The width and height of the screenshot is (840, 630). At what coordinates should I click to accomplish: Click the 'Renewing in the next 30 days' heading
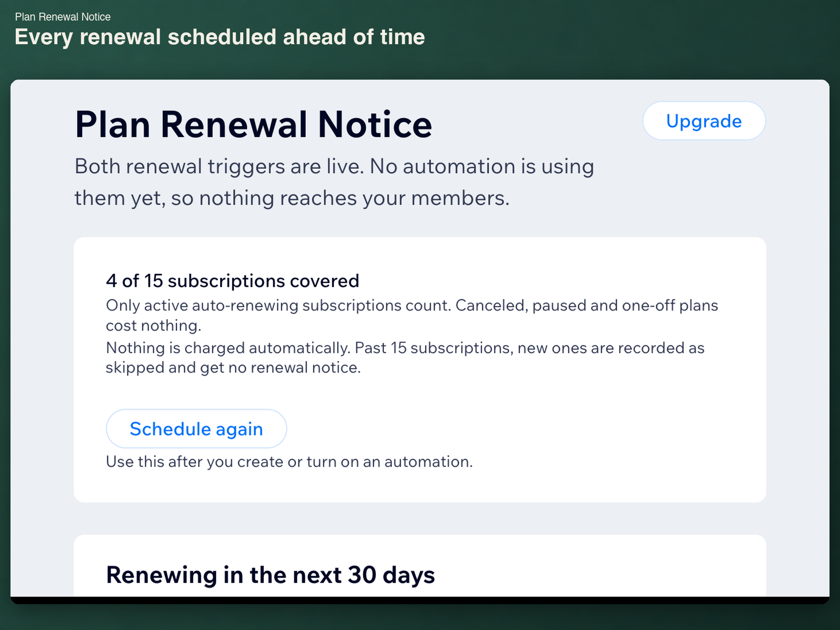pos(270,574)
